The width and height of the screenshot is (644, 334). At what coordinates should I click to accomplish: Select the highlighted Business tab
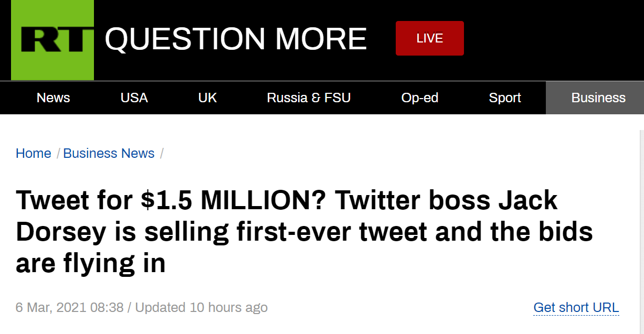coord(598,98)
